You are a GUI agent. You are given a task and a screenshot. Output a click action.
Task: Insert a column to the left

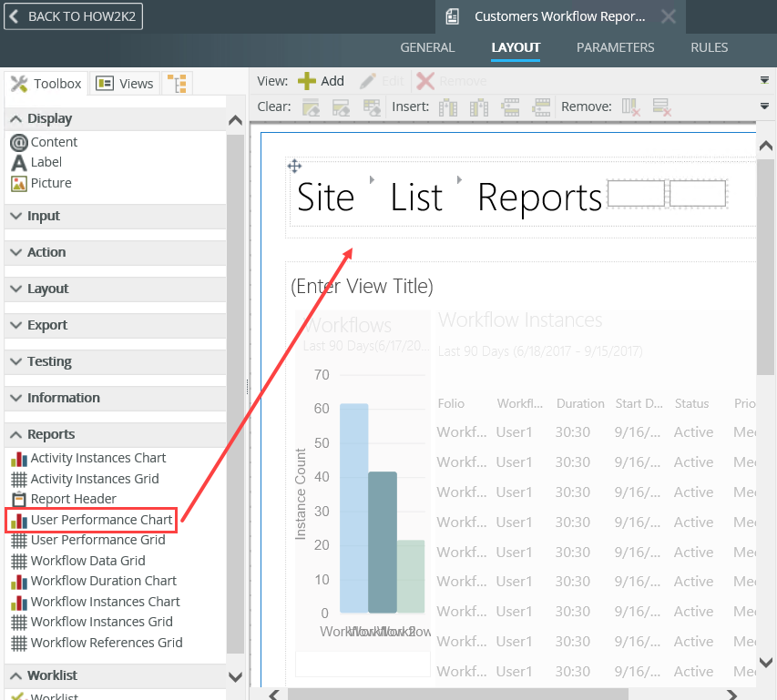(448, 107)
